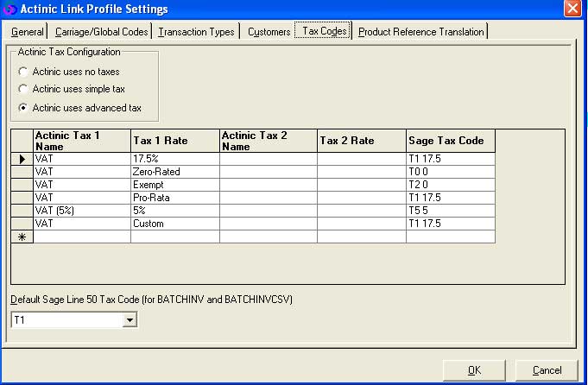Select the row header for VAT (5%)
Image resolution: width=588 pixels, height=385 pixels.
click(x=22, y=211)
